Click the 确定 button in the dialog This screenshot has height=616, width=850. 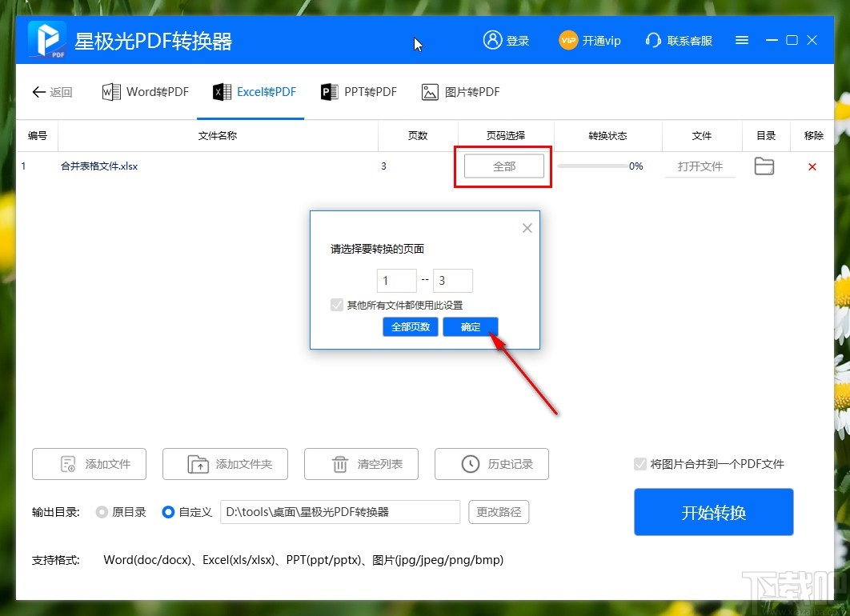(x=471, y=326)
